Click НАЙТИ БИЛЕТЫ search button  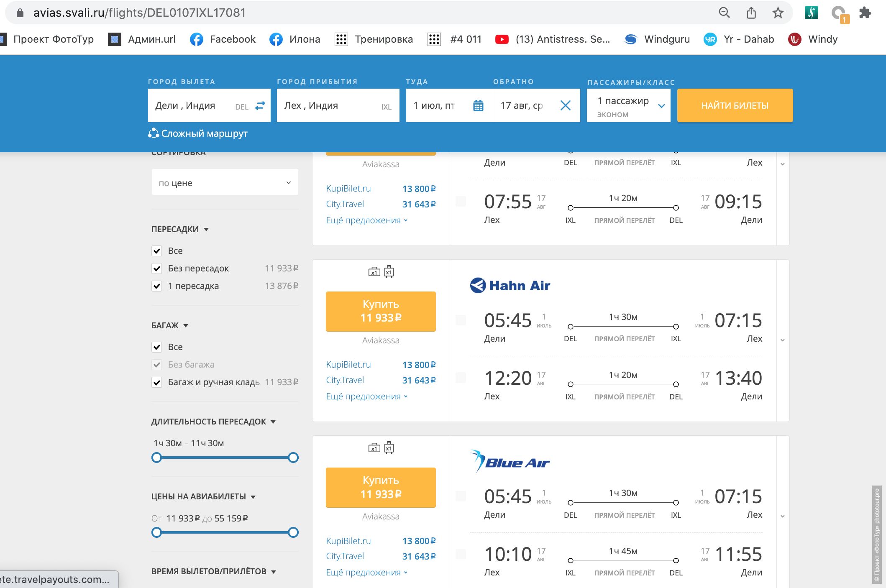pyautogui.click(x=735, y=106)
